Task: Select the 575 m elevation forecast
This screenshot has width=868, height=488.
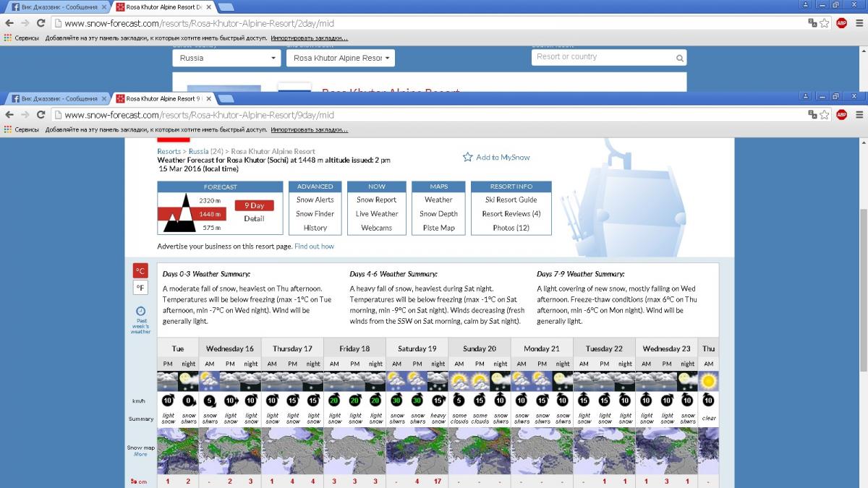Action: [211, 228]
